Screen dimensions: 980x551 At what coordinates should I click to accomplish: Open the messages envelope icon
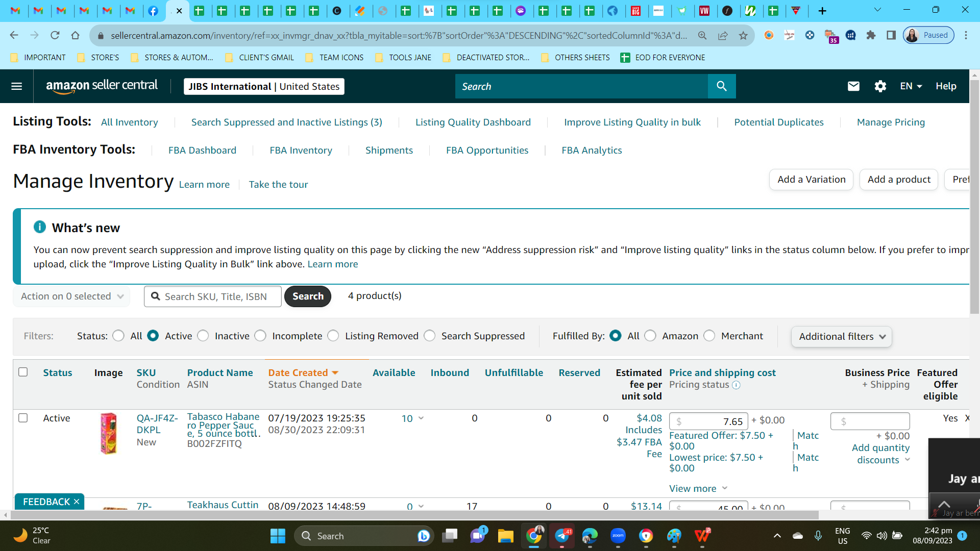tap(853, 86)
